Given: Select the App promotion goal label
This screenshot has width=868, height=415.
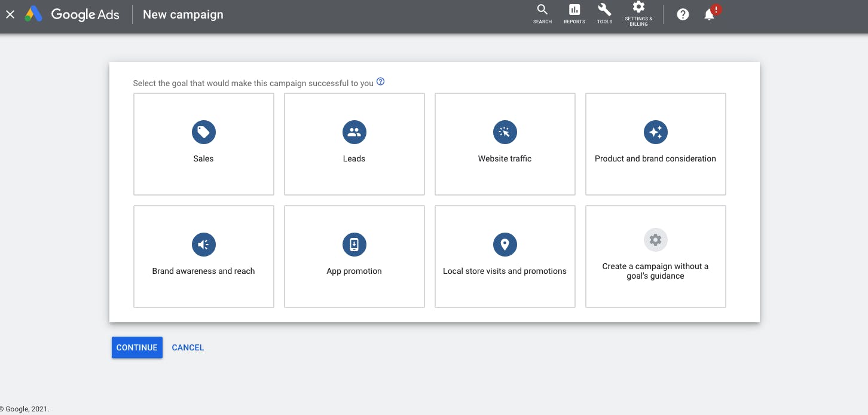Looking at the screenshot, I should [x=354, y=271].
